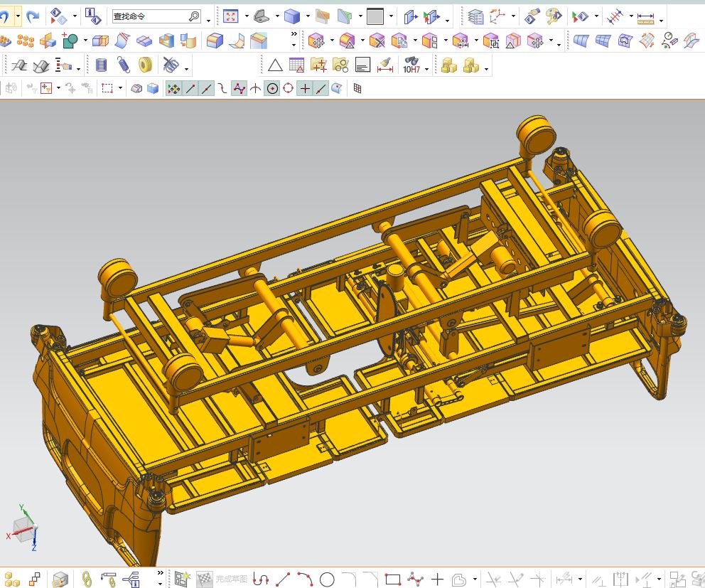Toggle the Enable Snap Points option
The height and width of the screenshot is (588, 705).
click(x=174, y=89)
